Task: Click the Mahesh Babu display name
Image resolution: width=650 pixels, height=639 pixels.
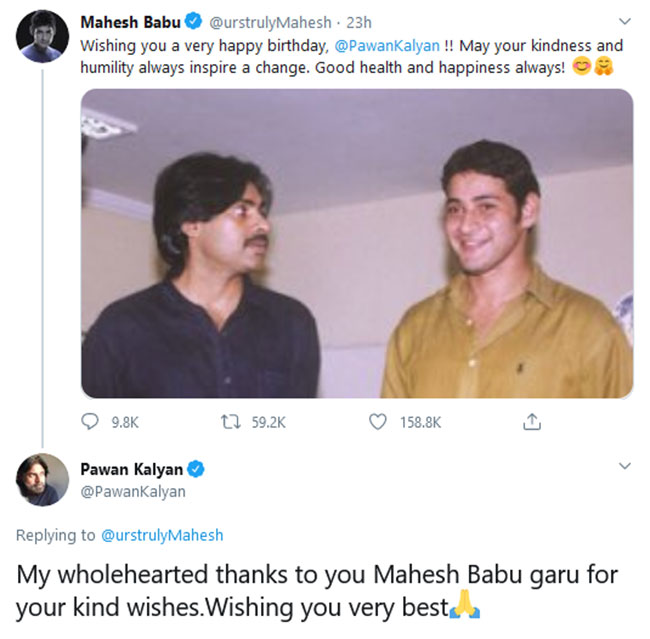Action: point(130,22)
